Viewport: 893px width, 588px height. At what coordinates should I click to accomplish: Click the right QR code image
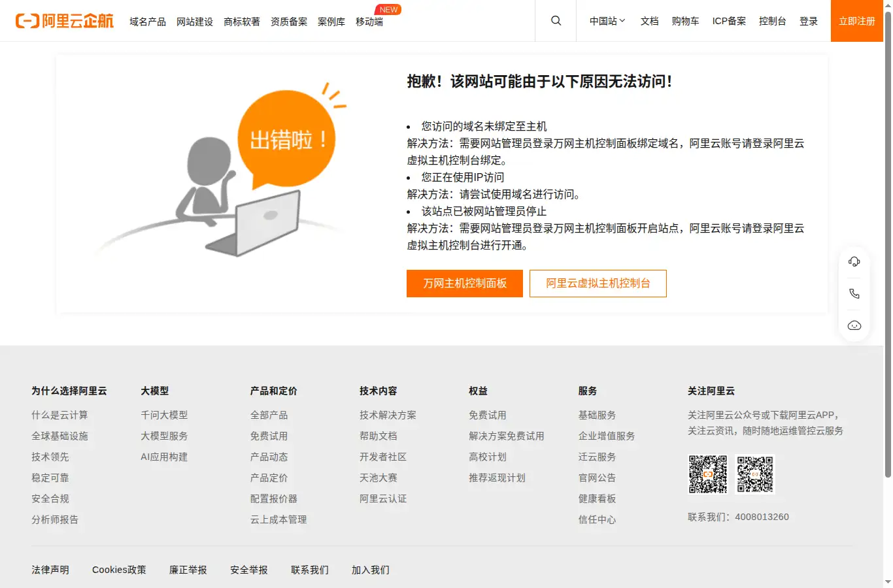click(755, 474)
